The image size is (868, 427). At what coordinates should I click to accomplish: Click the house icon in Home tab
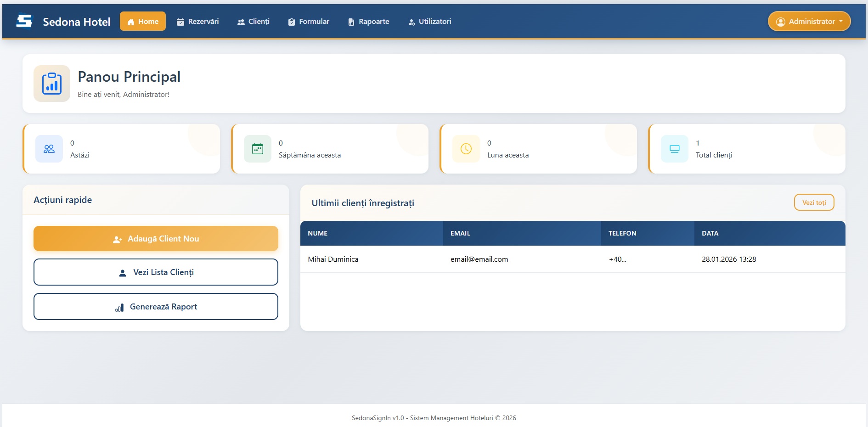click(131, 22)
